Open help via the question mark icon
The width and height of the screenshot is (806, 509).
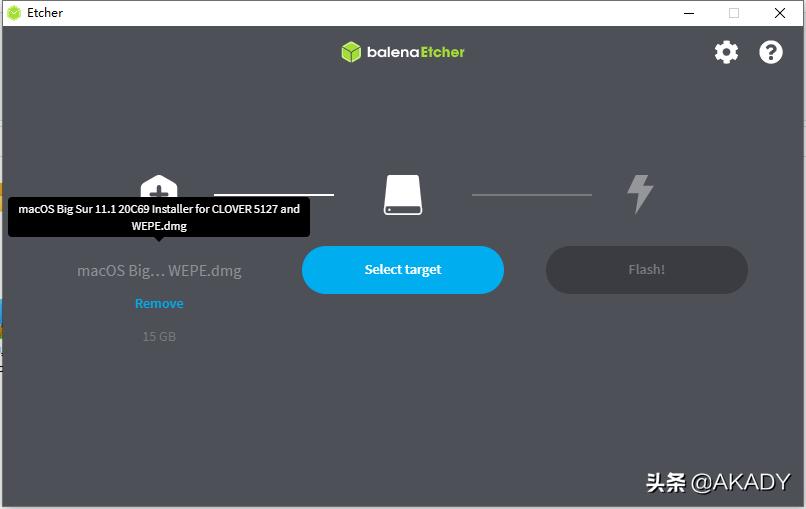point(771,52)
